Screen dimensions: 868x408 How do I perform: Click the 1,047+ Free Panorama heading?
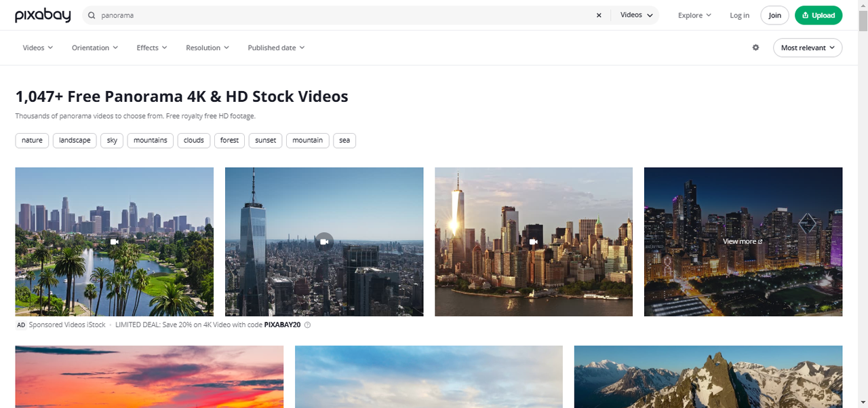(182, 96)
